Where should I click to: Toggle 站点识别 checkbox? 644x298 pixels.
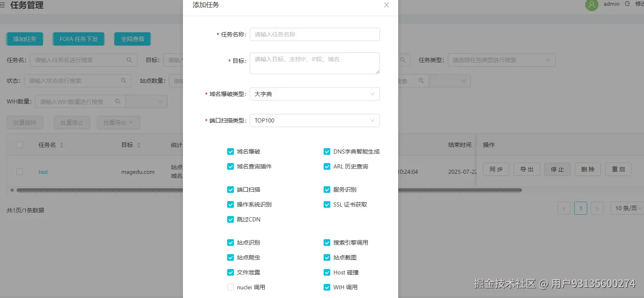point(231,243)
